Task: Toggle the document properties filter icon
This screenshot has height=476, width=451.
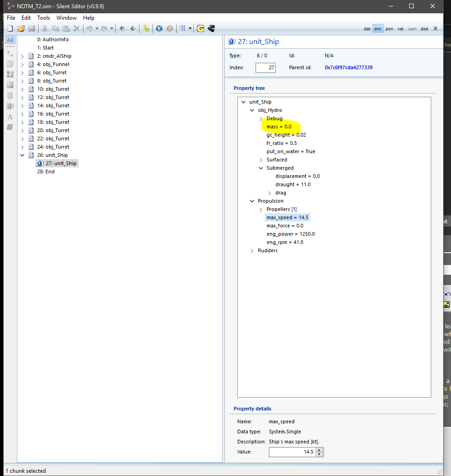Action: tap(10, 95)
